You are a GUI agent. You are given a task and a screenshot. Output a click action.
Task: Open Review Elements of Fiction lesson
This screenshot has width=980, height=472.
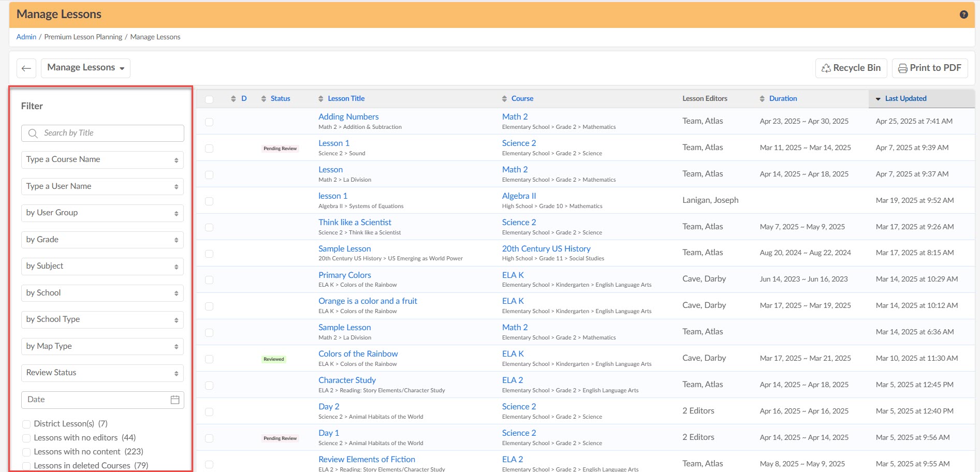367,460
